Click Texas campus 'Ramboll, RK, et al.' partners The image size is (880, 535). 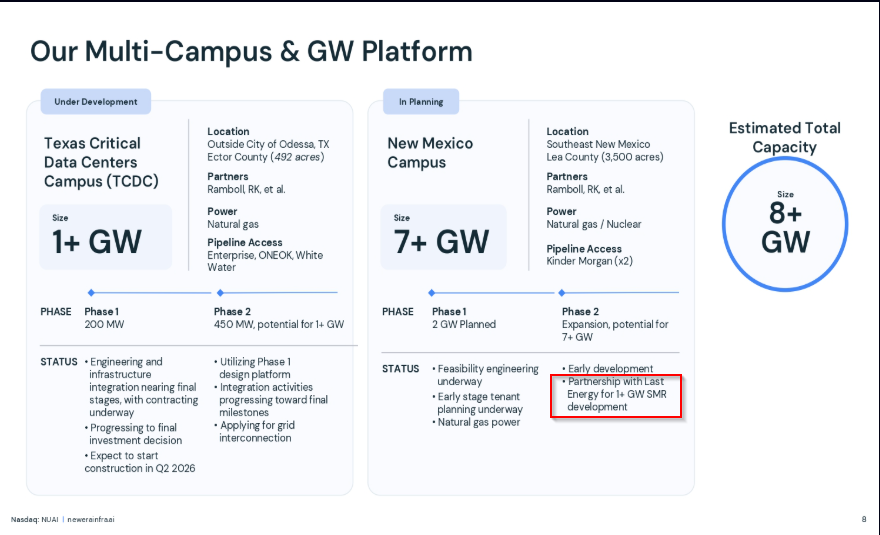pyautogui.click(x=246, y=189)
